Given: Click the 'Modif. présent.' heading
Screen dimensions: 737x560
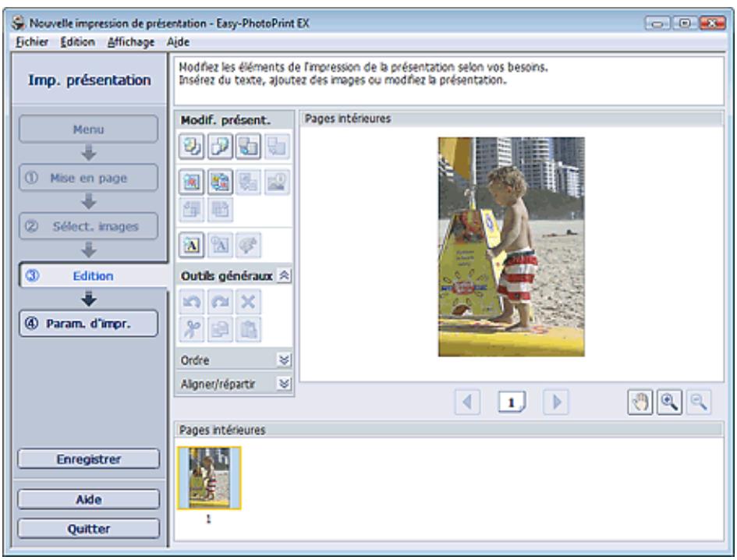Looking at the screenshot, I should point(225,120).
